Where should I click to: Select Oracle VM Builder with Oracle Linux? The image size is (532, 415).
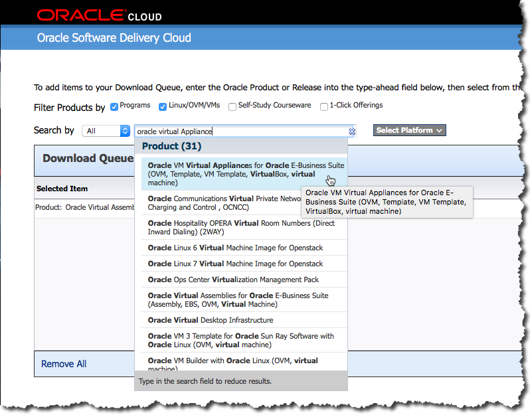point(244,362)
